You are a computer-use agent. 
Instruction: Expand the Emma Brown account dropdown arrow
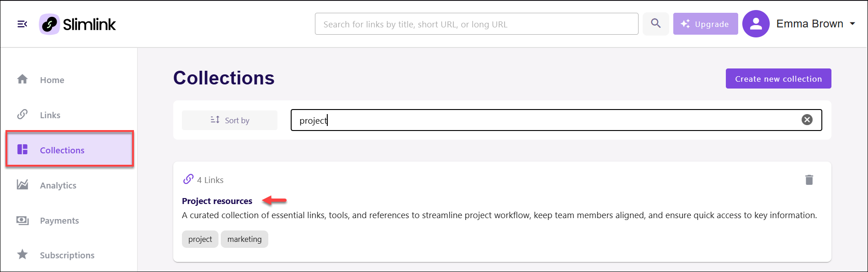pos(852,24)
